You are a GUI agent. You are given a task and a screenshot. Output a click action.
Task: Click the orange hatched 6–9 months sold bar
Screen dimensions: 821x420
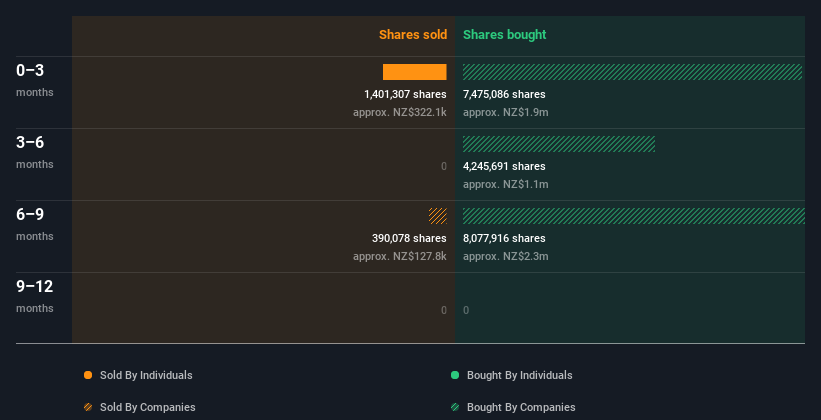pos(438,216)
